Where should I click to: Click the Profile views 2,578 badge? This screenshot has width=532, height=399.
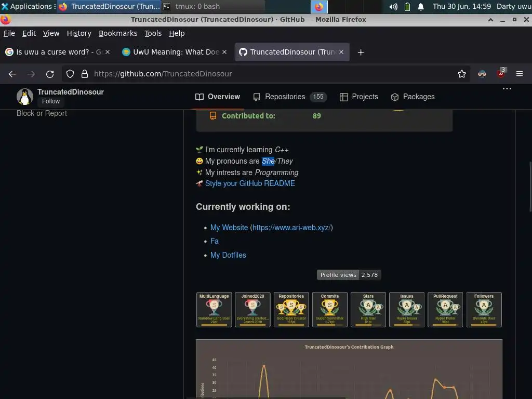[349, 275]
